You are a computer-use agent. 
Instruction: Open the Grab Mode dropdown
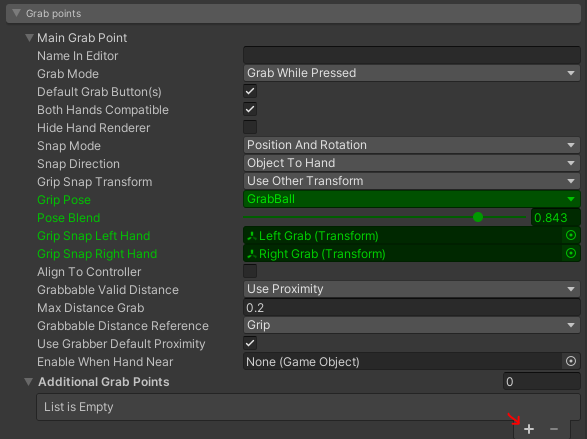[411, 73]
